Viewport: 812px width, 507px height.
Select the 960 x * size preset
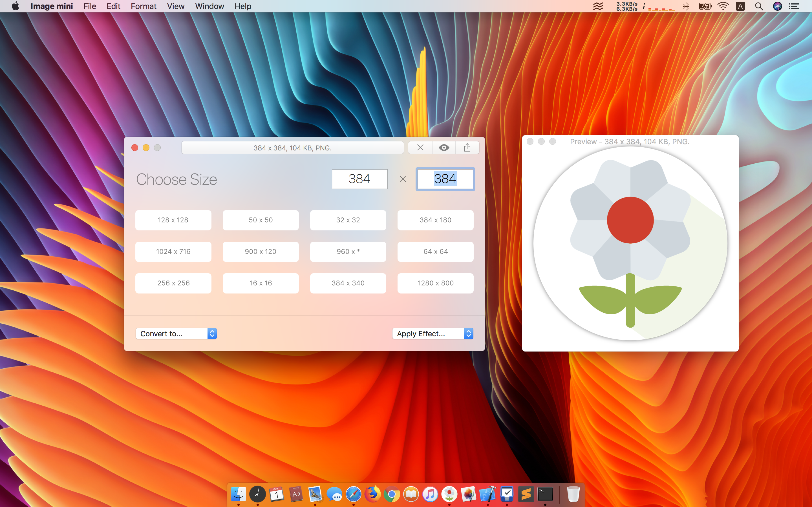coord(348,252)
